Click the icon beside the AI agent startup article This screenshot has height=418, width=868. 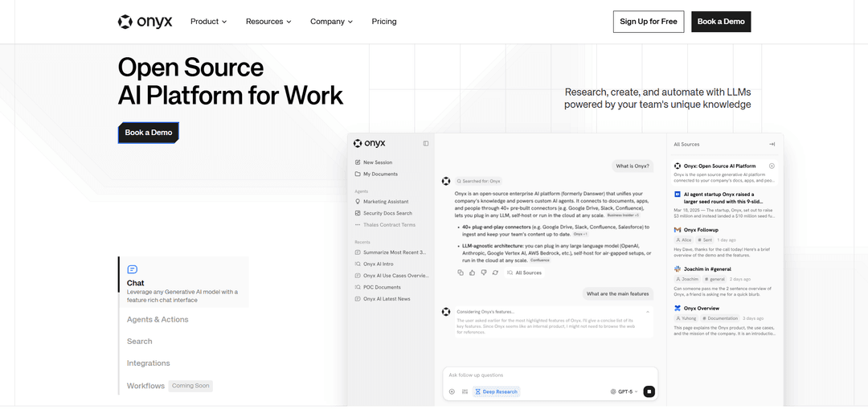(x=677, y=195)
